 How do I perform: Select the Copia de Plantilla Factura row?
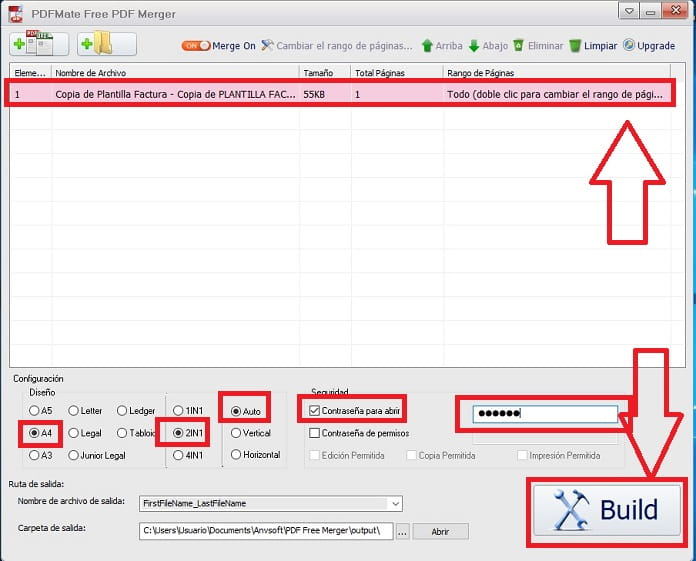(x=340, y=94)
